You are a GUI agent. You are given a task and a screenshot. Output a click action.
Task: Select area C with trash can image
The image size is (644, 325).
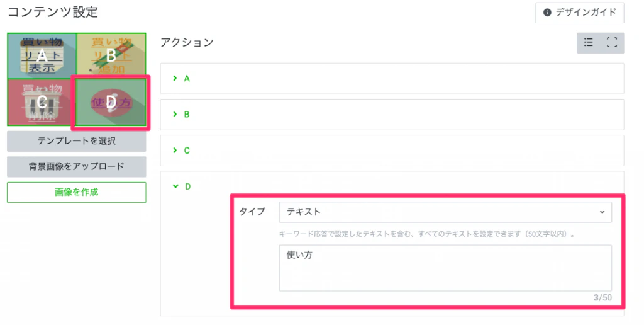point(42,101)
